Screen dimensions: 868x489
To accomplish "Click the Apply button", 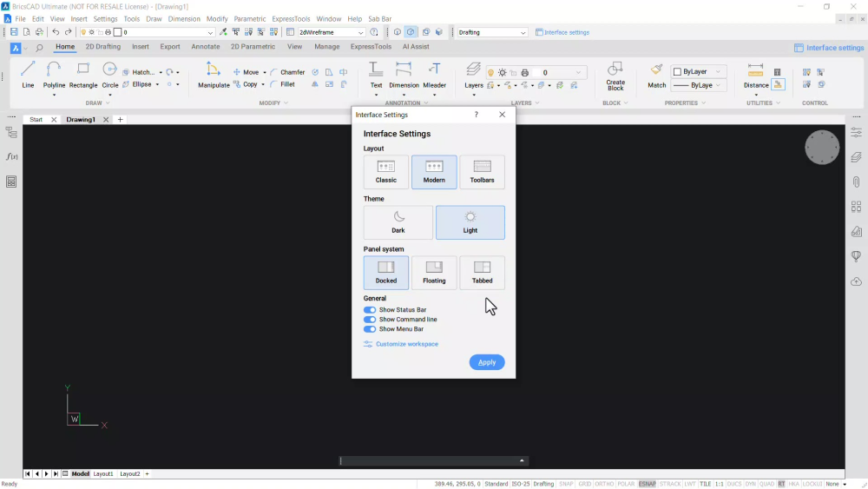I will tap(487, 362).
